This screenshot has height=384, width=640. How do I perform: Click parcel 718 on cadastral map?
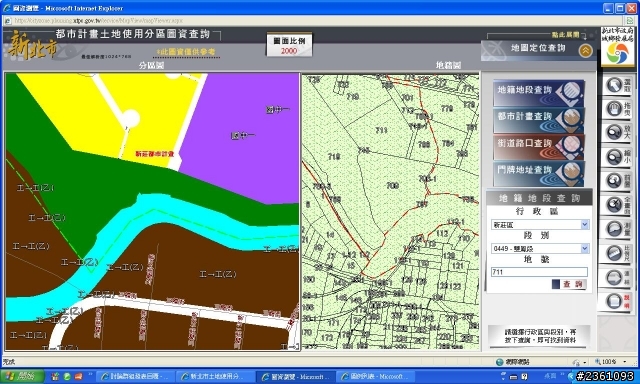334,156
